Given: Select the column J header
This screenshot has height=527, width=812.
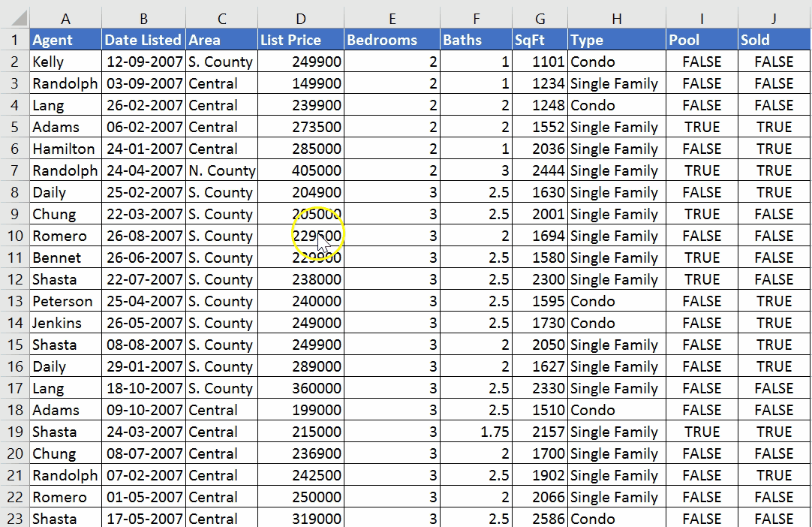Looking at the screenshot, I should tap(774, 19).
